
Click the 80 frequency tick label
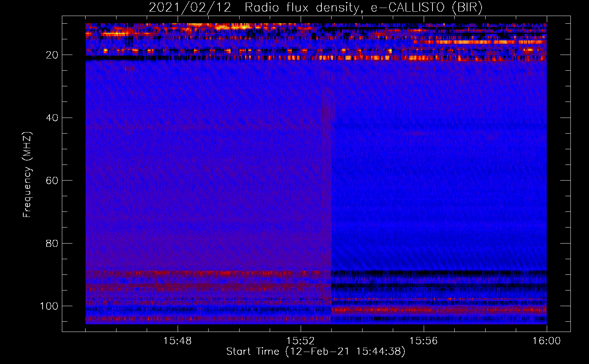click(52, 243)
